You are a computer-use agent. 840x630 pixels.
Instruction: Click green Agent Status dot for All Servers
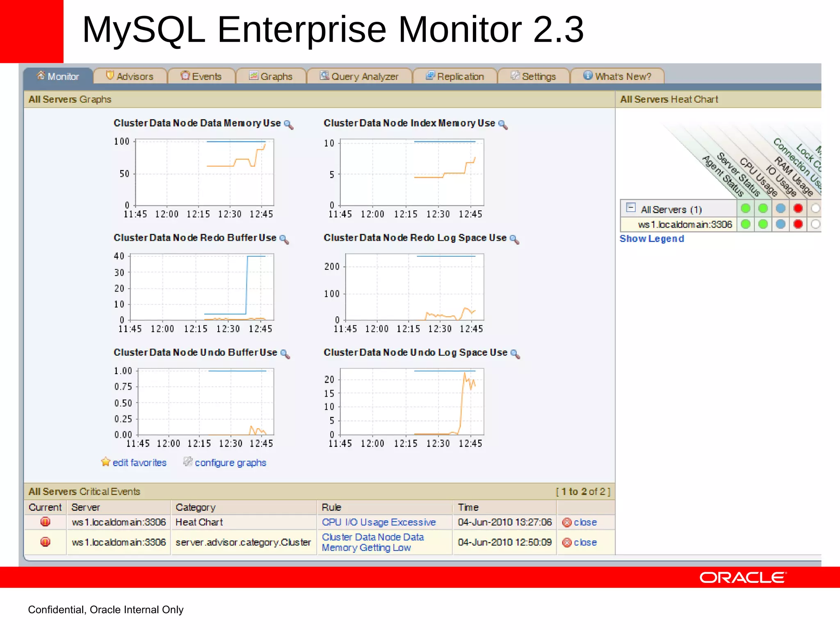[x=746, y=208]
